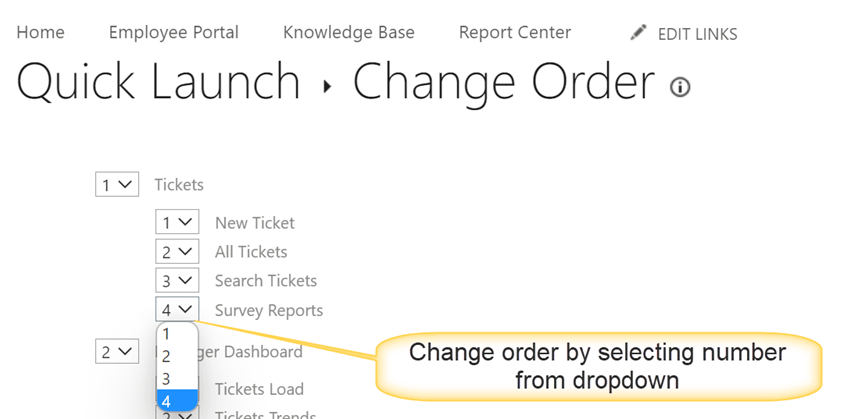
Task: Collapse the Survey Reports order dropdown
Action: click(177, 310)
